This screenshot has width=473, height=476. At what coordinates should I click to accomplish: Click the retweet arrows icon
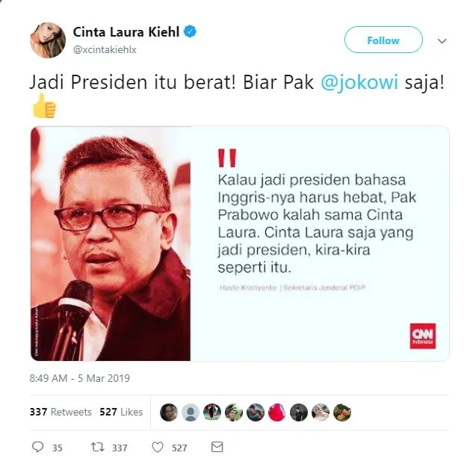97,447
